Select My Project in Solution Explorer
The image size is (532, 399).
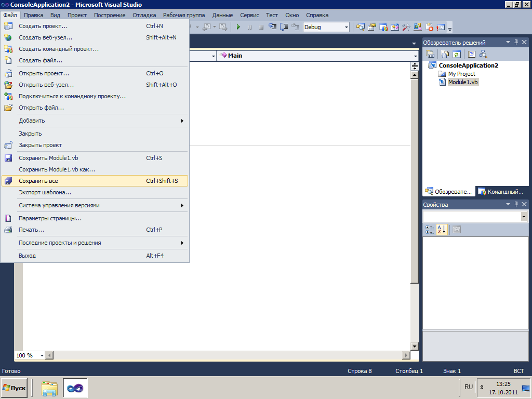[461, 74]
